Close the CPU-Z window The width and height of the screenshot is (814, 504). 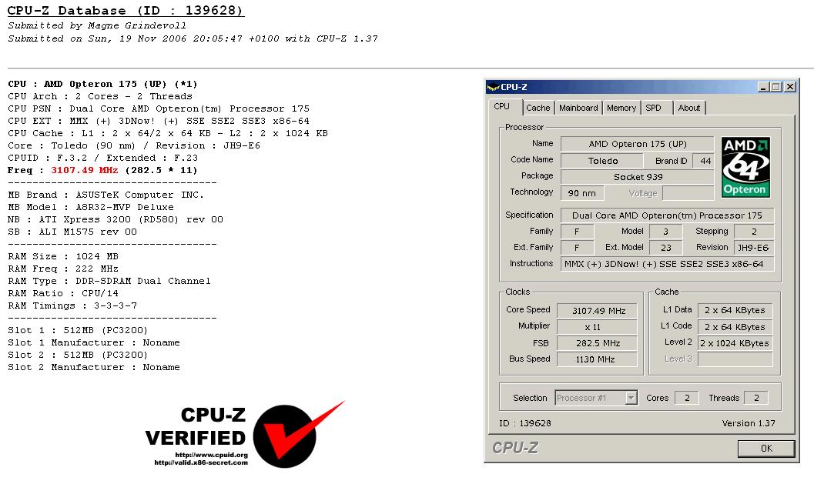(x=789, y=87)
